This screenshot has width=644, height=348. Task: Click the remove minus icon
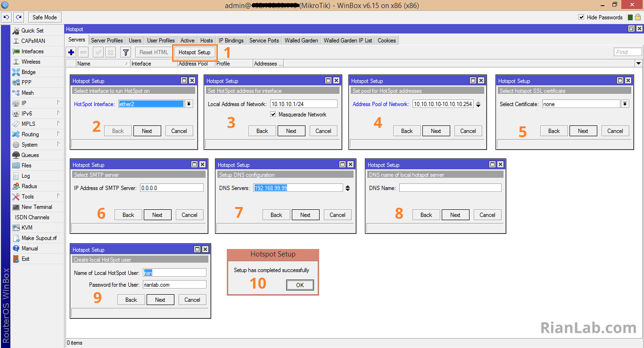[x=83, y=52]
